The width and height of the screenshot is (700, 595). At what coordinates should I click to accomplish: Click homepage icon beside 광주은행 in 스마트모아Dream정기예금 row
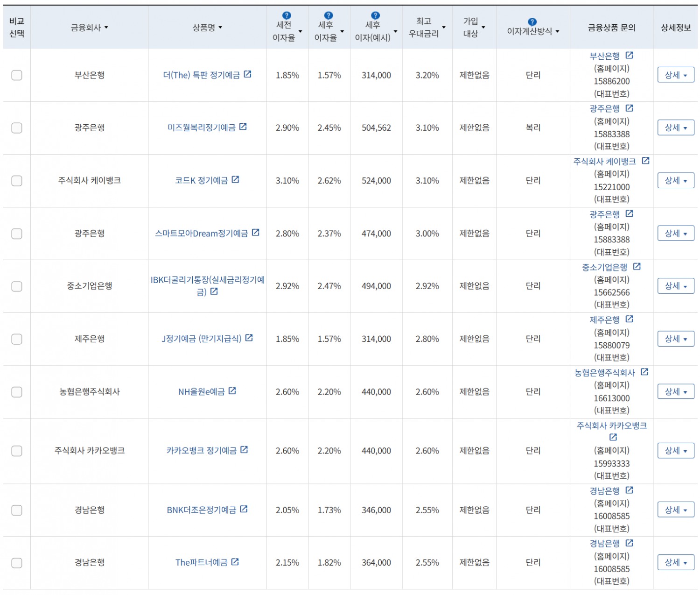pyautogui.click(x=629, y=214)
